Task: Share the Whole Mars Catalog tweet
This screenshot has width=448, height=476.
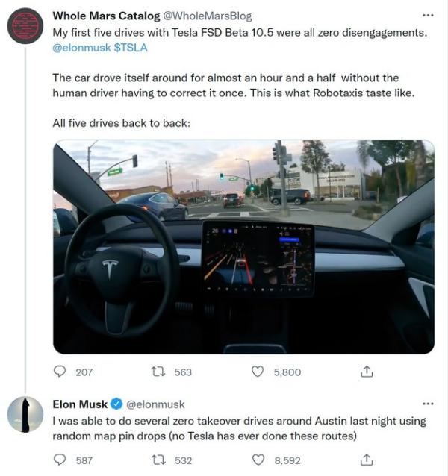Action: coord(367,371)
